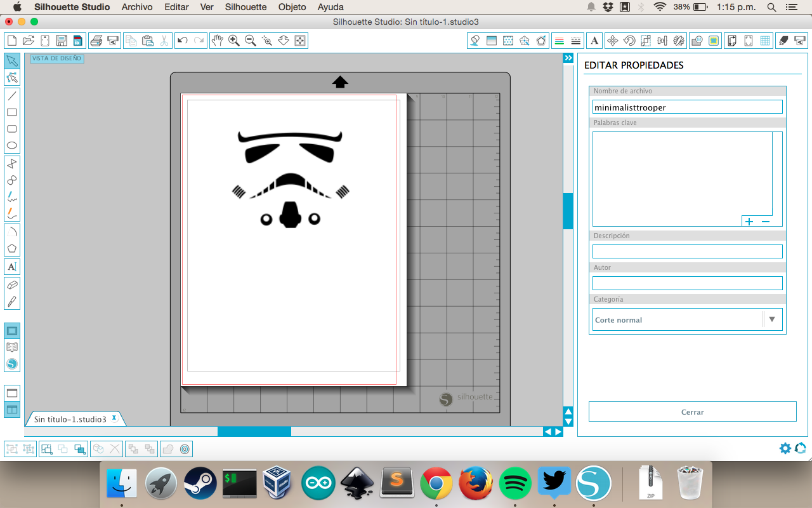Image resolution: width=812 pixels, height=508 pixels.
Task: Open a file with the folder icon
Action: pyautogui.click(x=28, y=41)
